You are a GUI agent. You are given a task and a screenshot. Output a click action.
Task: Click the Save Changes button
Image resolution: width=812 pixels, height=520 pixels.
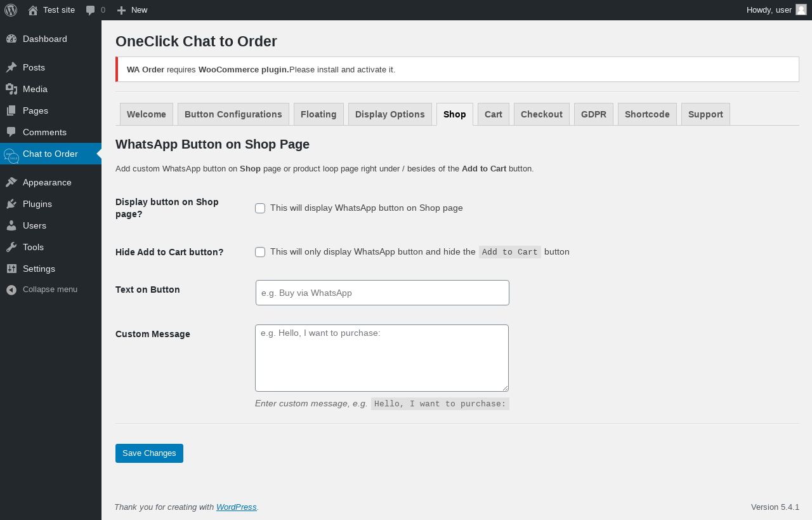[x=149, y=453]
